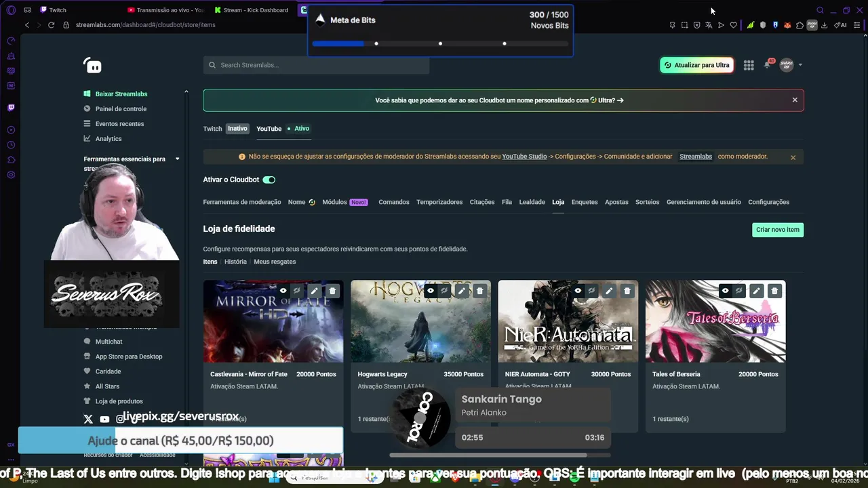Open the X social icon near livepix link
Screen dimensions: 868x488
click(x=88, y=420)
